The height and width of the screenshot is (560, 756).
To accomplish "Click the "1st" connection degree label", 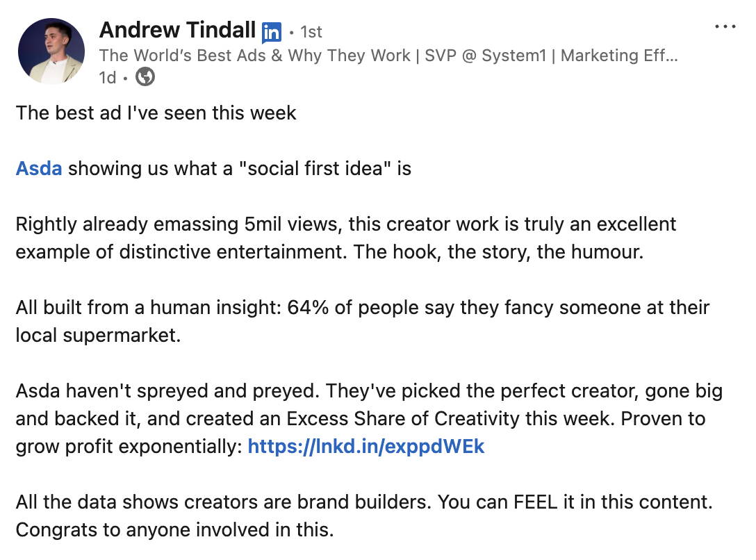I will (x=311, y=32).
